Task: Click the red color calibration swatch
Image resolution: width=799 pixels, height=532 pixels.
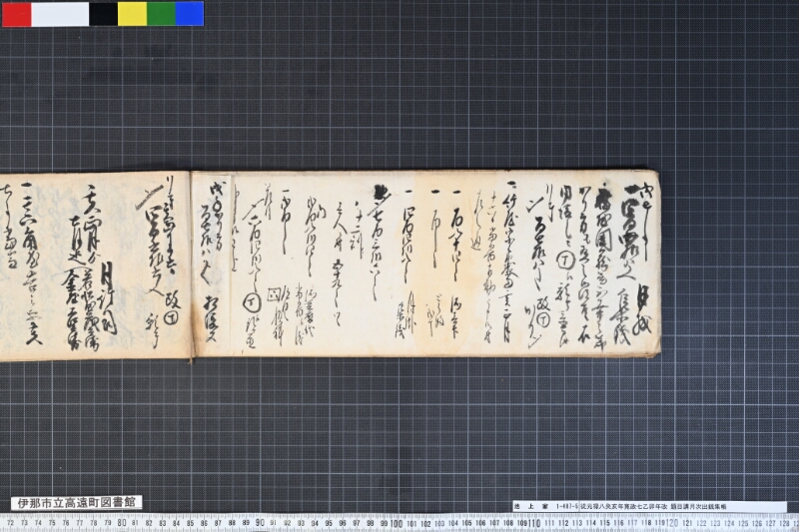Action: point(17,14)
